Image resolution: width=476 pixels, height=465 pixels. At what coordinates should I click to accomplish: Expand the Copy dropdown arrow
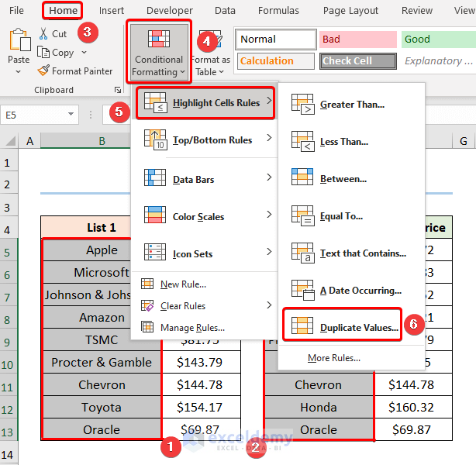84,52
